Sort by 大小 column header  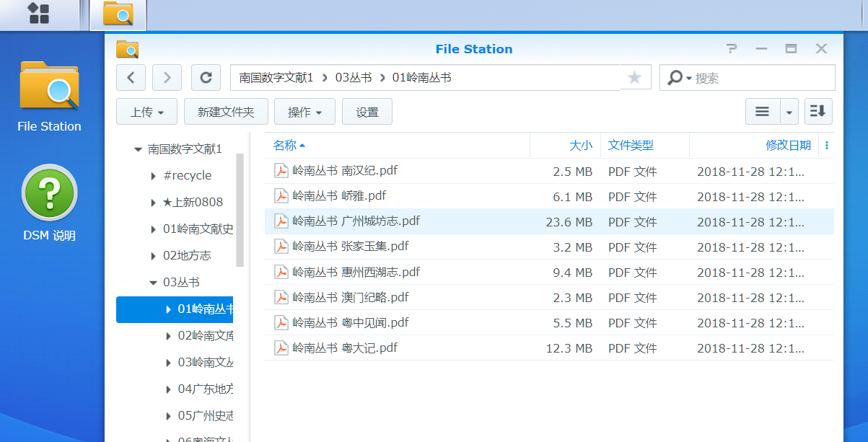click(580, 145)
